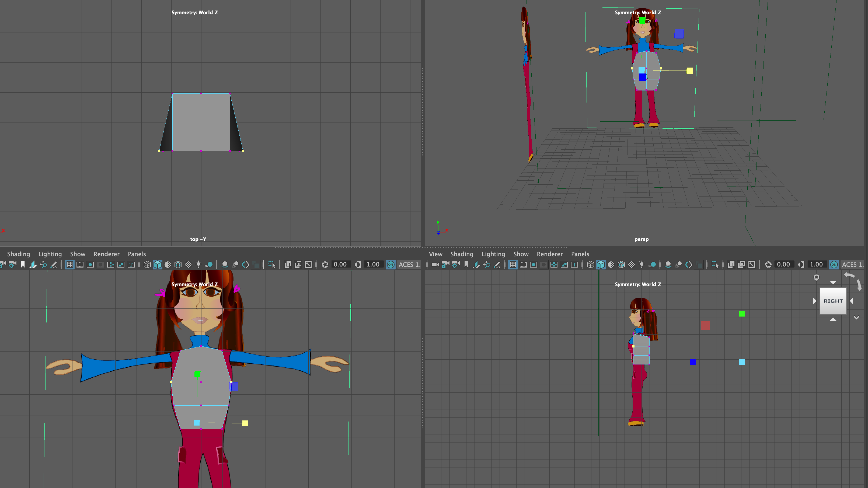Viewport: 868px width, 488px height.
Task: Toggle the grid display in front view toolbar
Action: tap(70, 265)
